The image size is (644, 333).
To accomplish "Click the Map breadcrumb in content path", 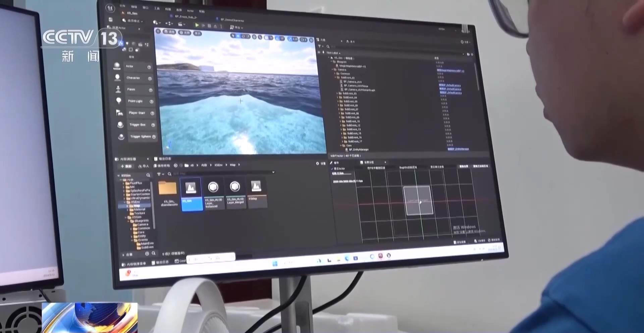I will (232, 165).
